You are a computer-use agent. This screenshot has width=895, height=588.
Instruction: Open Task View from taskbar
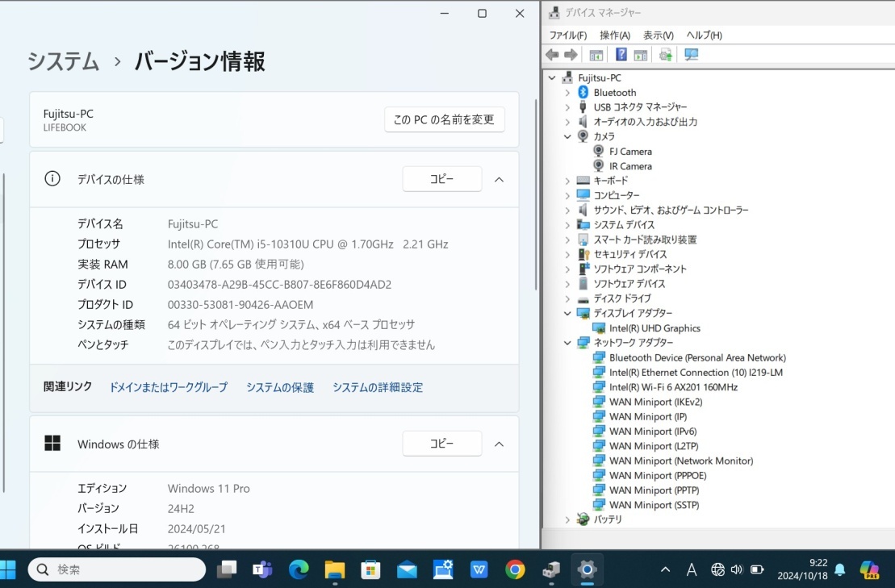point(227,569)
